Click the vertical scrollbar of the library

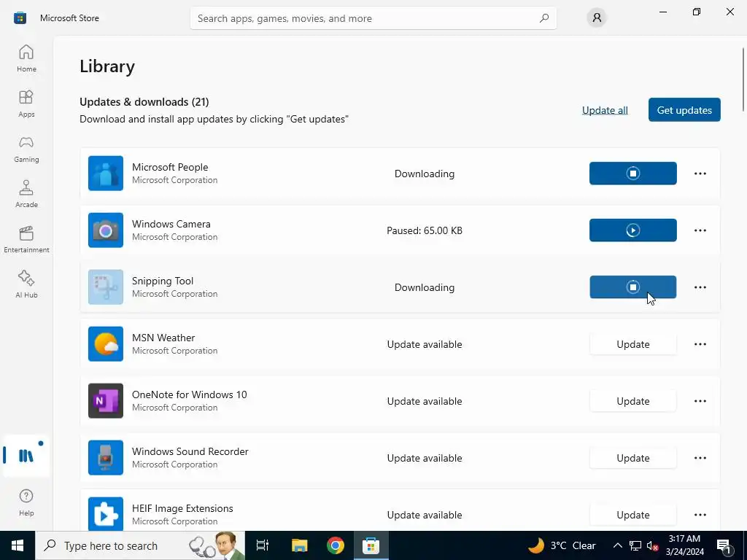coord(743,80)
